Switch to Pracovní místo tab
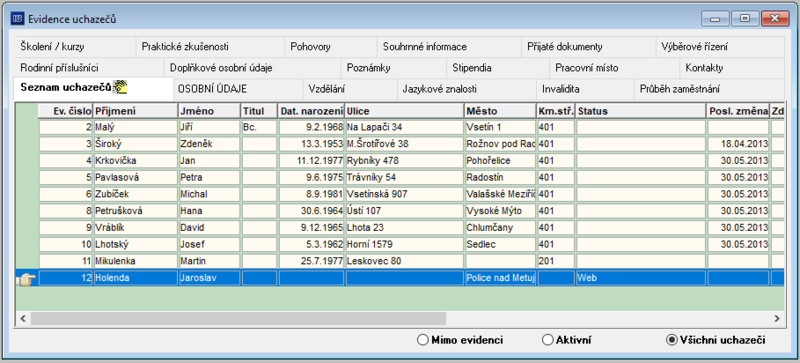Image resolution: width=800 pixels, height=363 pixels. [615, 68]
